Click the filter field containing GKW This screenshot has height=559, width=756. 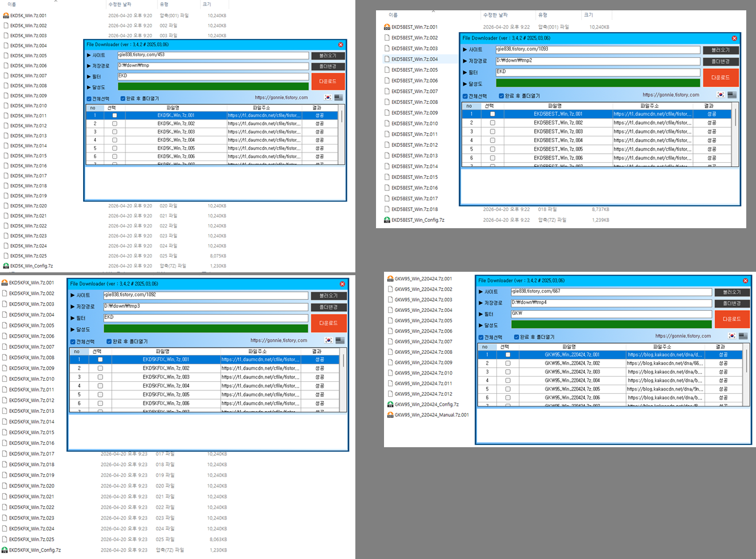pyautogui.click(x=612, y=314)
